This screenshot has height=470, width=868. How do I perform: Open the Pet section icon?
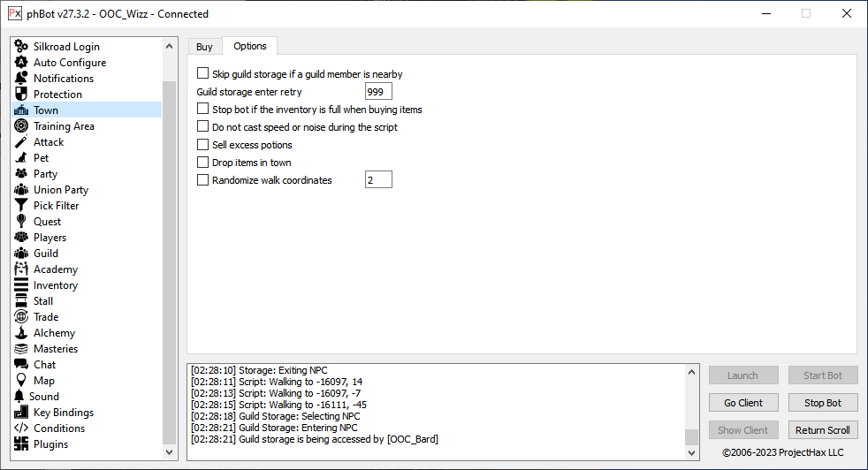click(22, 158)
